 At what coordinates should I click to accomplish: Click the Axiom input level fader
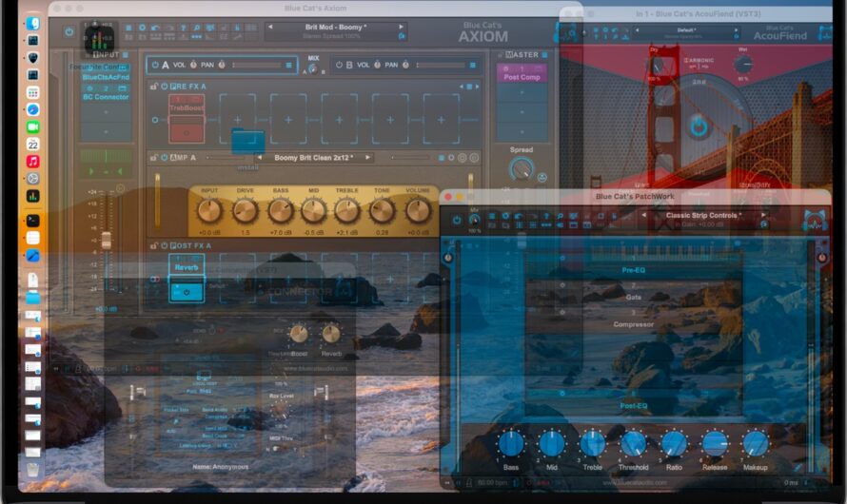(x=106, y=241)
